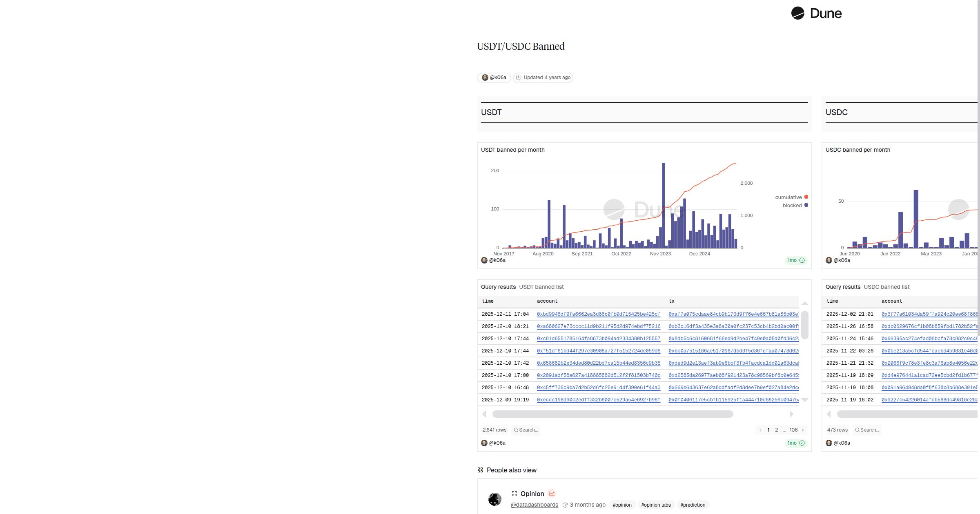This screenshot has width=980, height=514.
Task: Select the USDT section header
Action: (491, 112)
